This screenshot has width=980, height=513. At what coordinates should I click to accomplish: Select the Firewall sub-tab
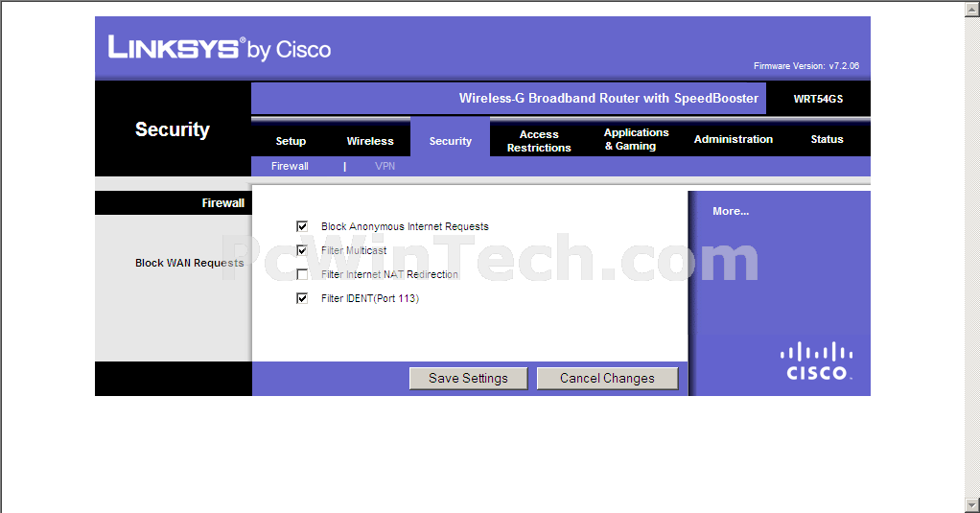click(x=290, y=166)
